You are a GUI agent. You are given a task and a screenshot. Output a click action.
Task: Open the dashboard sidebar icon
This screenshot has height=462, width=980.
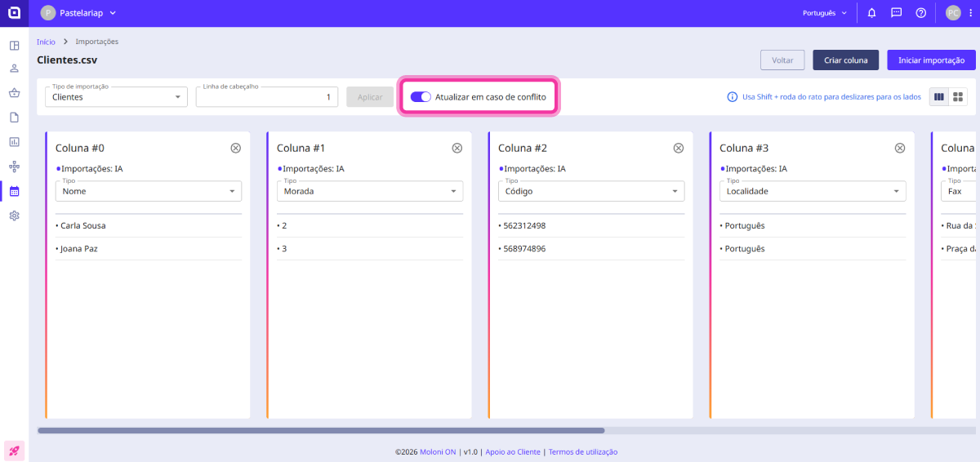click(14, 45)
